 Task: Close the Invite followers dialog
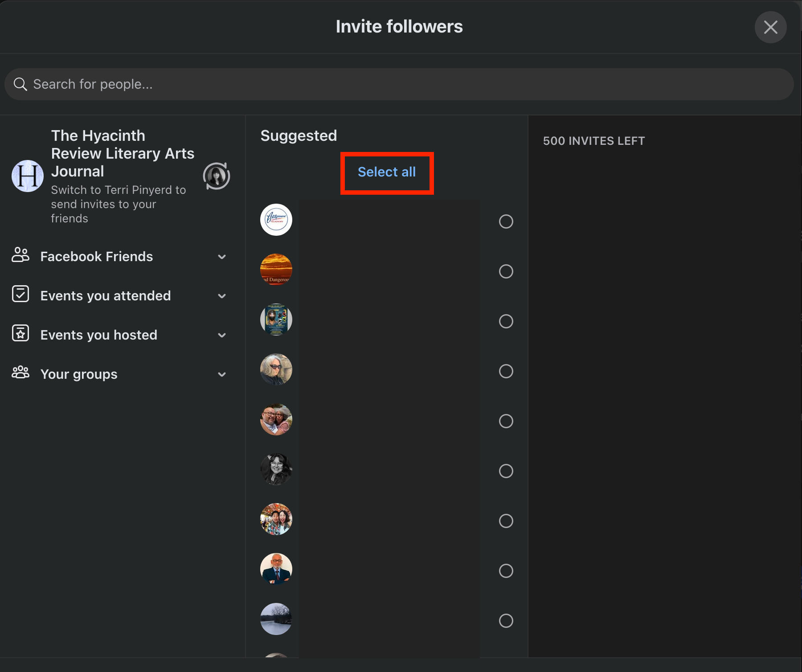tap(770, 27)
